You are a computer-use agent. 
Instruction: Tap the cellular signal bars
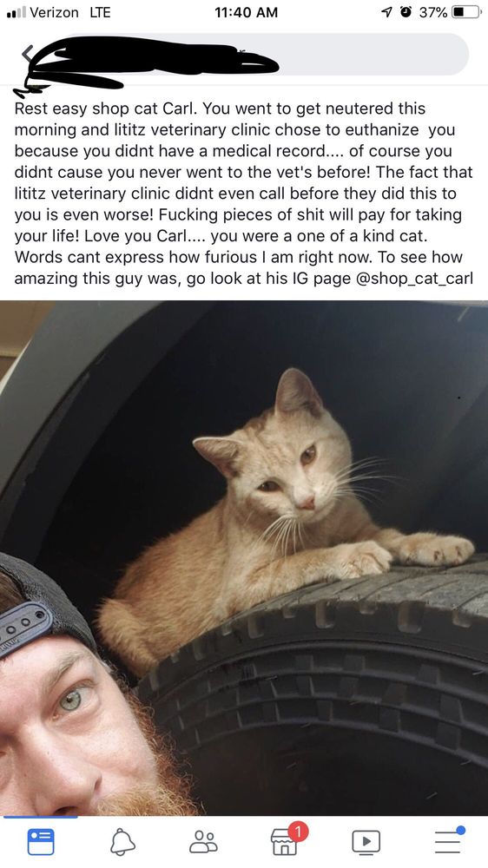tap(15, 12)
